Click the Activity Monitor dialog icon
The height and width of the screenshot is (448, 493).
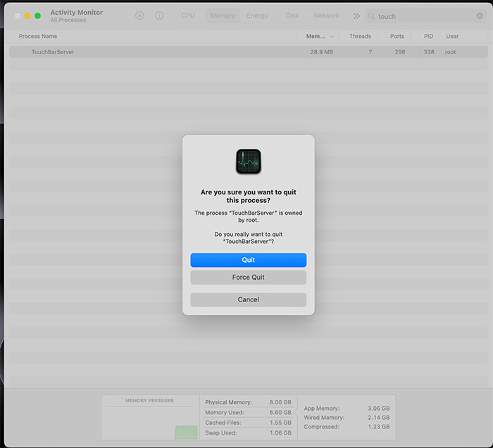(x=248, y=161)
